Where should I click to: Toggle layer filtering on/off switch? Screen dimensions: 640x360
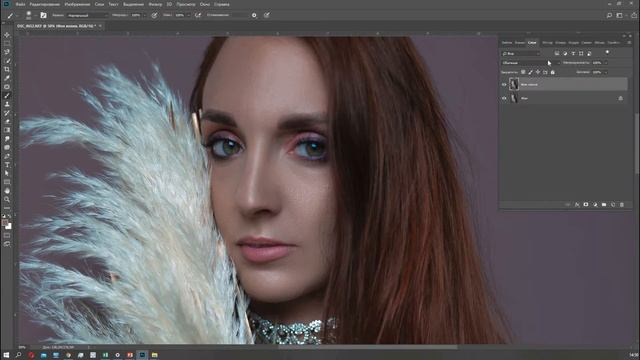coord(607,52)
